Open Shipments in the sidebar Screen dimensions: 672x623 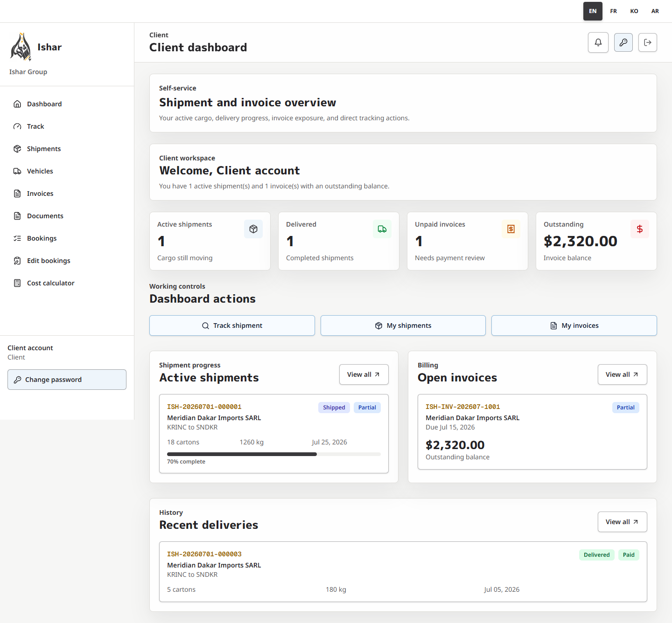coord(67,149)
